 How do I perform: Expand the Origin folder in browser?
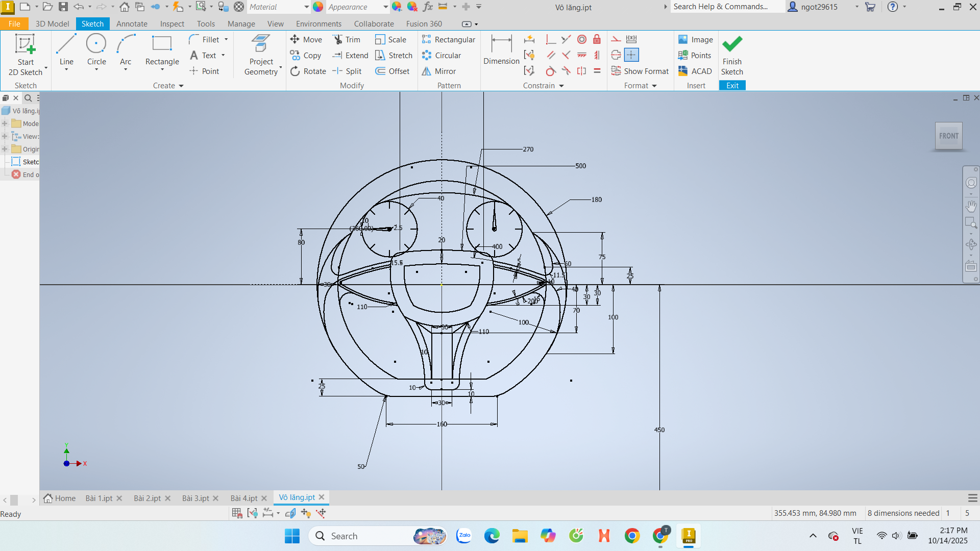point(5,149)
